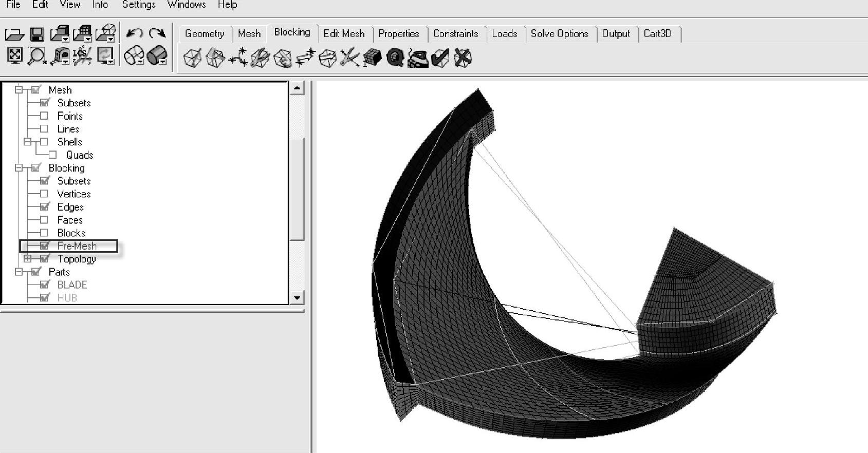This screenshot has height=453, width=868.
Task: Click the model tree scrollbar thumb
Action: (x=297, y=188)
